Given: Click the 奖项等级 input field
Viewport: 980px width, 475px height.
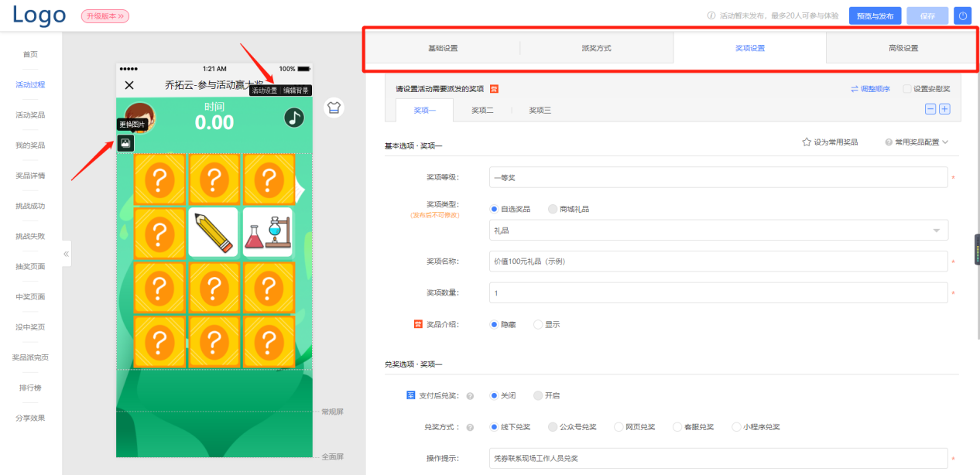Looking at the screenshot, I should [x=718, y=177].
